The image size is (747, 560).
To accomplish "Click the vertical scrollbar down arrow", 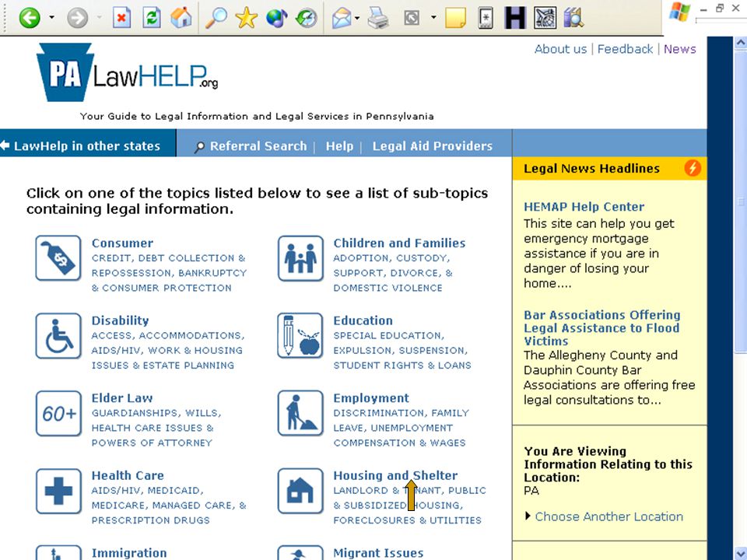I will pos(741,554).
